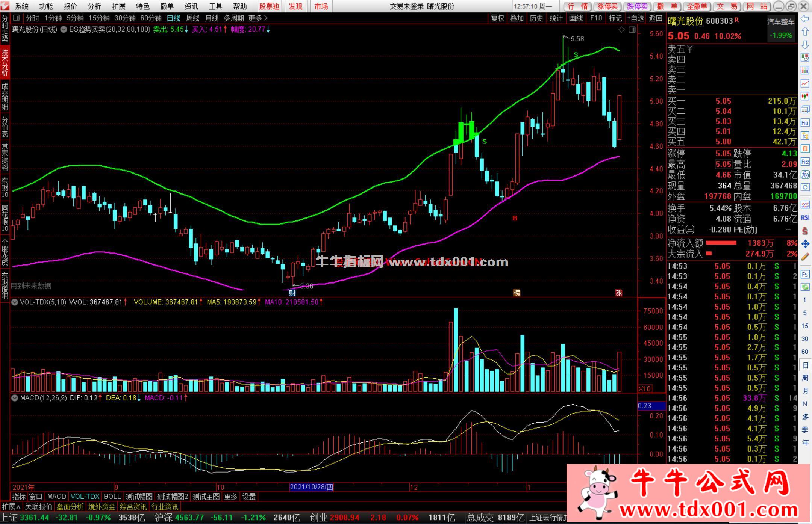
Task: Select the pencil drawing tool icon
Action: point(805,257)
